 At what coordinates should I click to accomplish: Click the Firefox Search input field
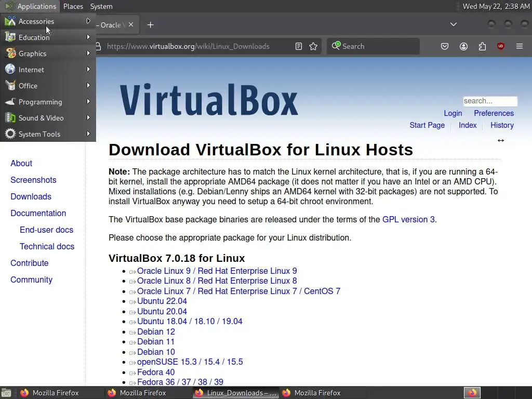coord(373,46)
